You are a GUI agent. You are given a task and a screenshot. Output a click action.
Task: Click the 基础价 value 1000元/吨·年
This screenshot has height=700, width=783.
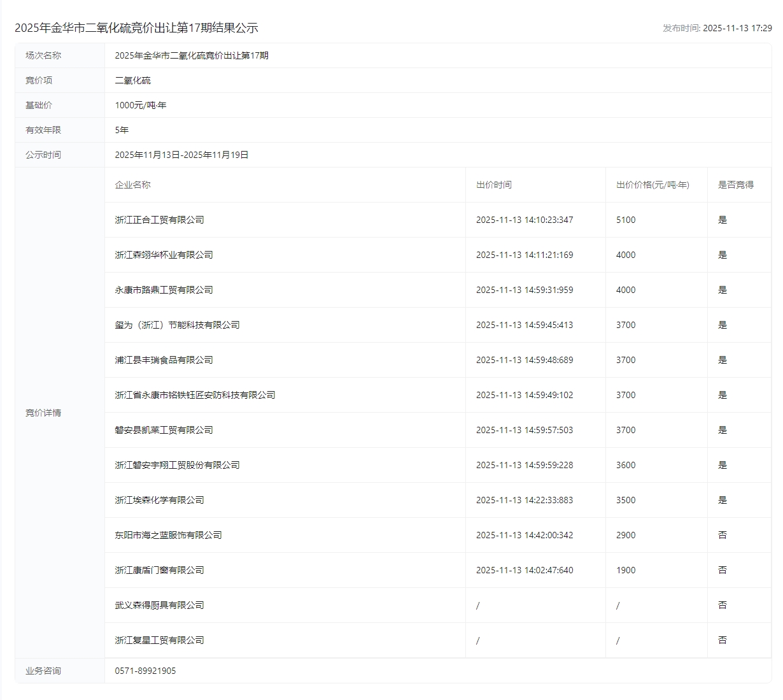click(x=140, y=105)
